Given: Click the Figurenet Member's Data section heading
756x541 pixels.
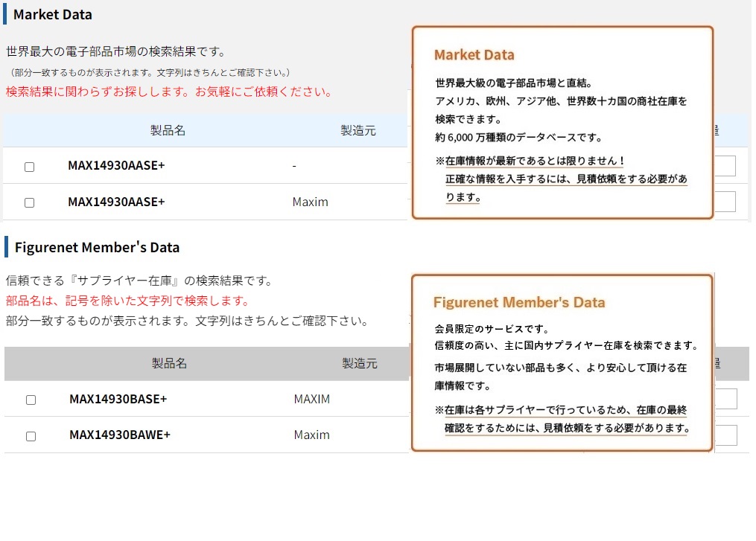Looking at the screenshot, I should click(x=97, y=248).
